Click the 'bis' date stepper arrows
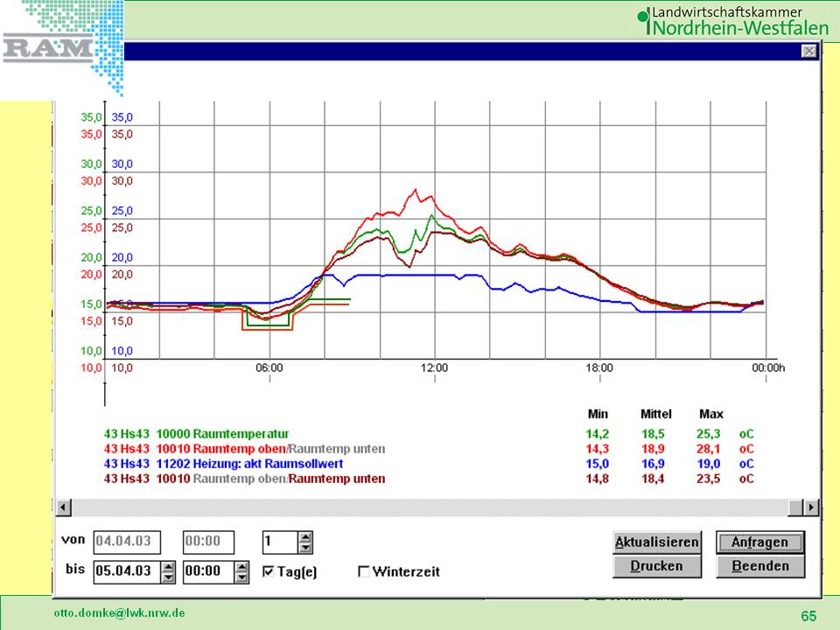This screenshot has width=840, height=630. click(169, 572)
